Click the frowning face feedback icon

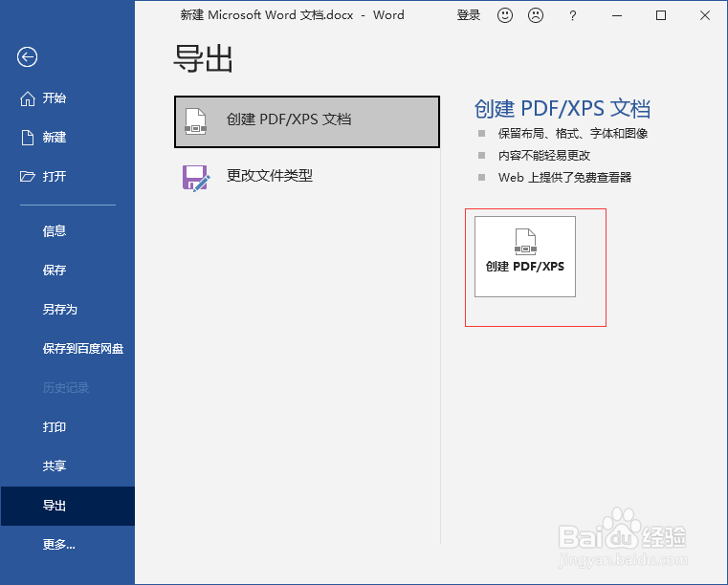coord(536,15)
